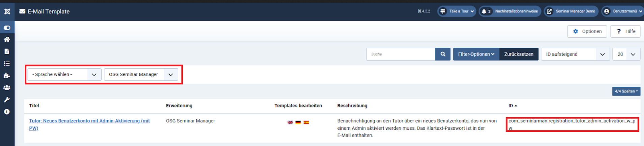The width and height of the screenshot is (644, 146).
Task: Sort by the Titel column header
Action: pos(34,106)
